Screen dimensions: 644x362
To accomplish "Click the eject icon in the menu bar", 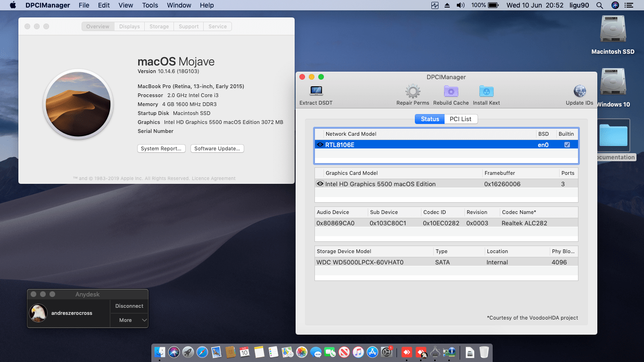I will pos(447,5).
